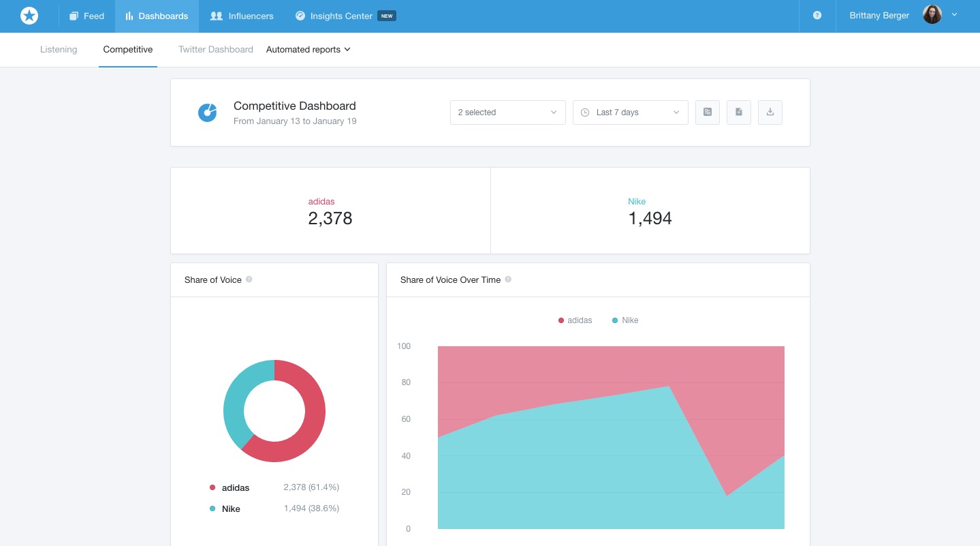
Task: Switch to the Listening tab
Action: (59, 49)
